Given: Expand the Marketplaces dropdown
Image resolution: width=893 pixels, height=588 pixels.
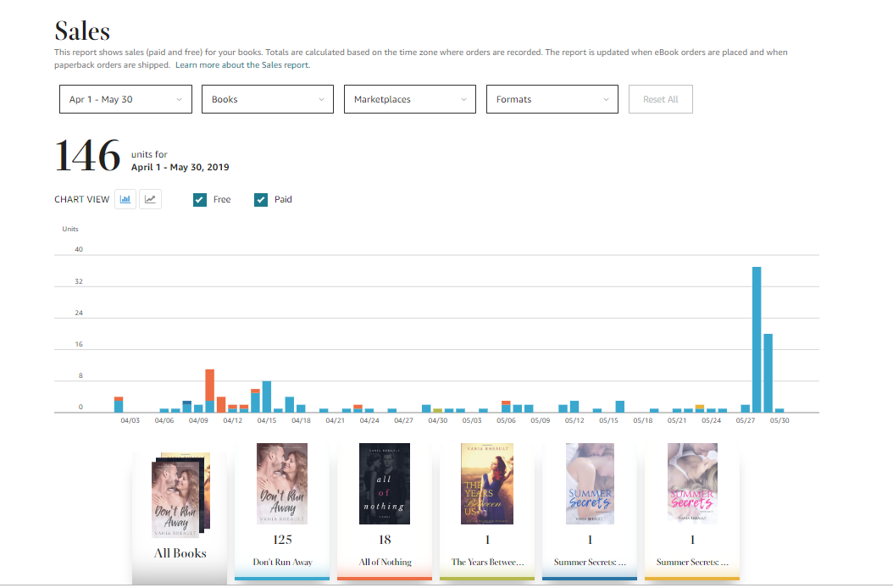Looking at the screenshot, I should pyautogui.click(x=409, y=99).
